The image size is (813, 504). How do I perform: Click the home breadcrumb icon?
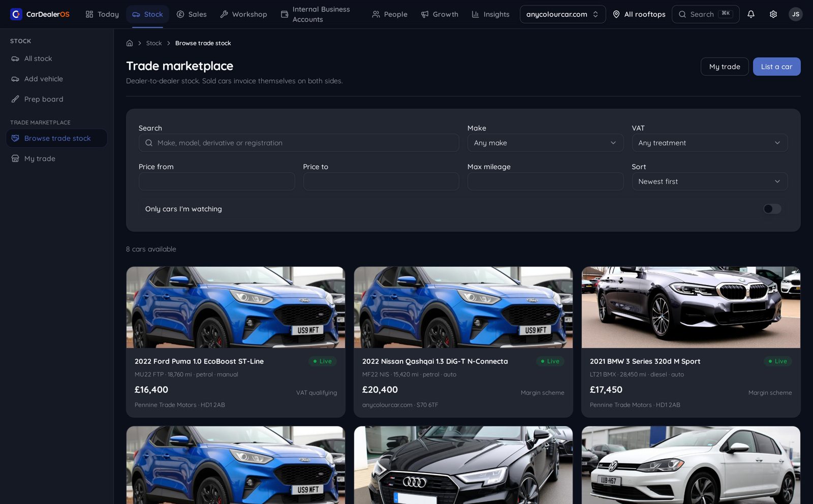coord(130,43)
